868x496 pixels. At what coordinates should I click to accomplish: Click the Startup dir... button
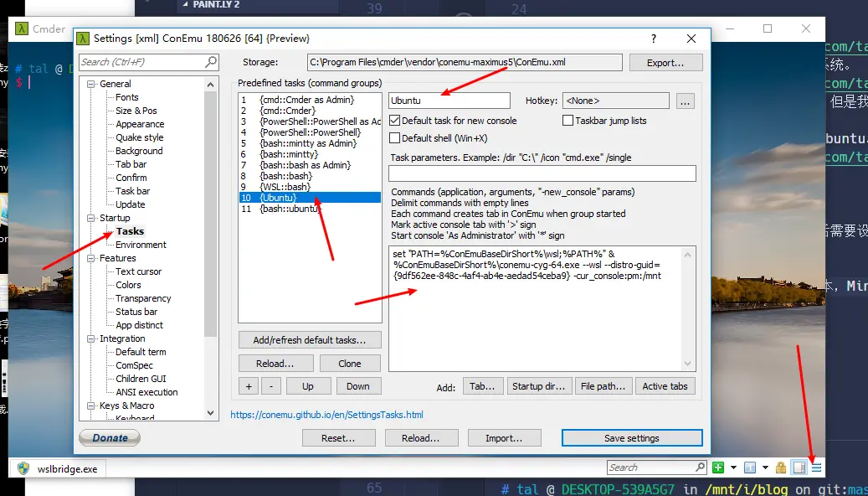point(538,386)
